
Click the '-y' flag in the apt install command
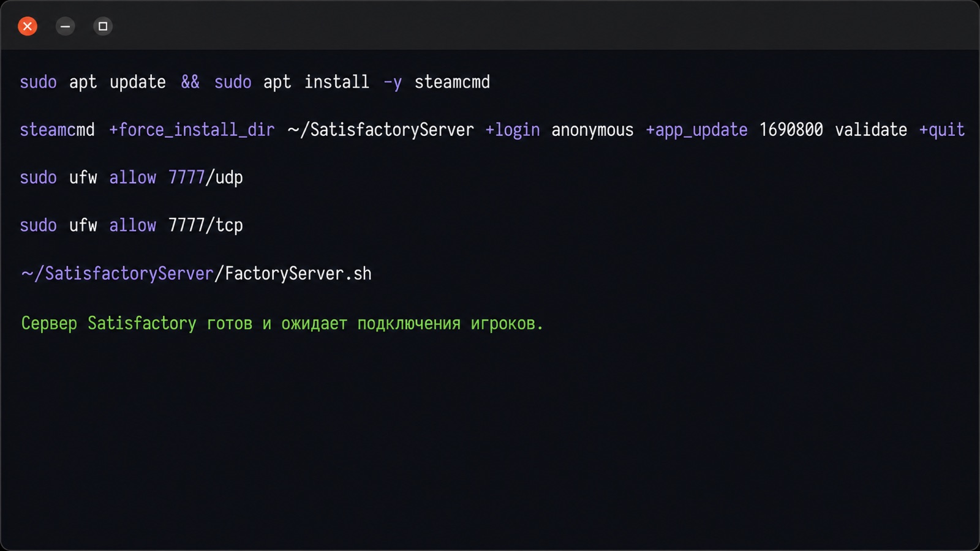[x=393, y=82]
